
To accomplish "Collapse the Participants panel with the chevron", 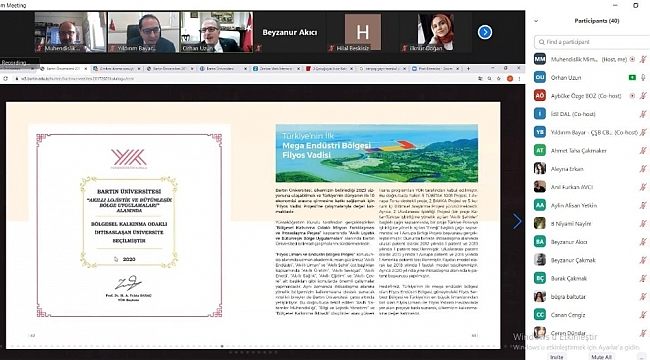I will (x=536, y=21).
